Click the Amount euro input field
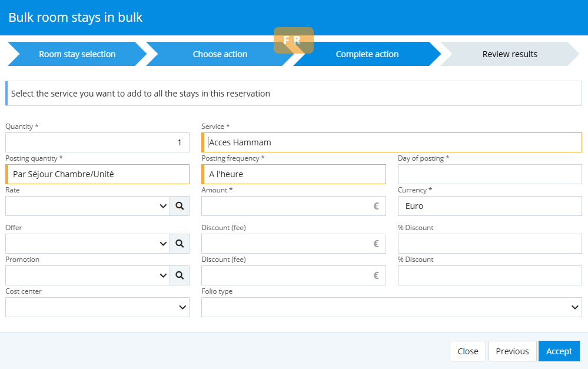The width and height of the screenshot is (588, 369). tap(288, 206)
